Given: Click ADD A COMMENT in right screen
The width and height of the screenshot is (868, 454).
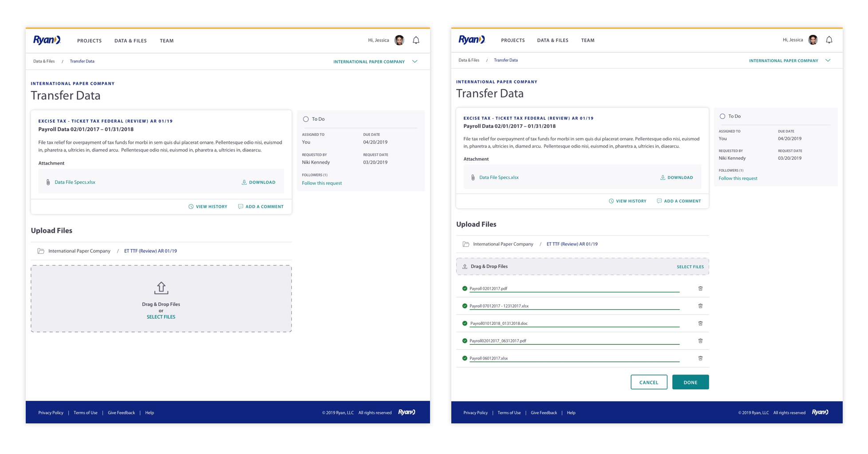Looking at the screenshot, I should pos(679,201).
